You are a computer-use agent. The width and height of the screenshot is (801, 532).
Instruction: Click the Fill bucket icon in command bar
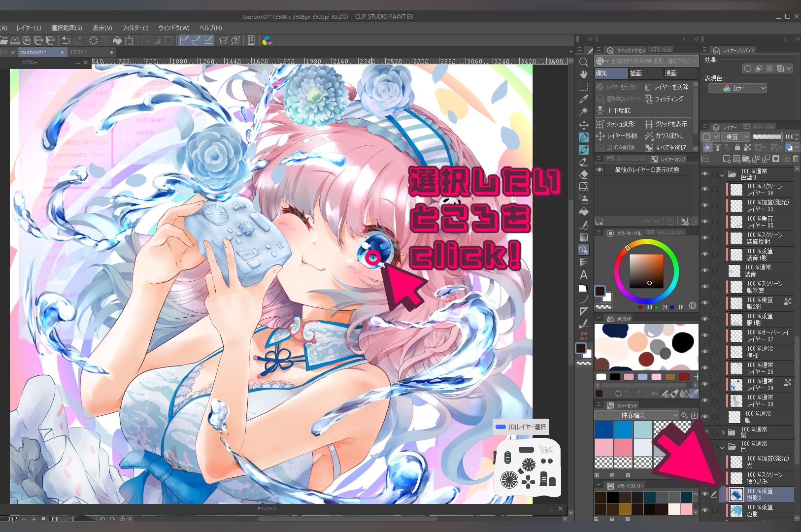tap(117, 40)
